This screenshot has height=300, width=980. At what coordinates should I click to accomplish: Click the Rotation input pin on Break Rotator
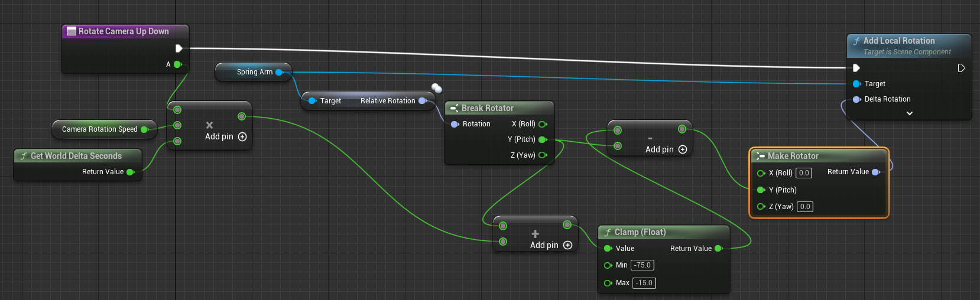(x=455, y=124)
